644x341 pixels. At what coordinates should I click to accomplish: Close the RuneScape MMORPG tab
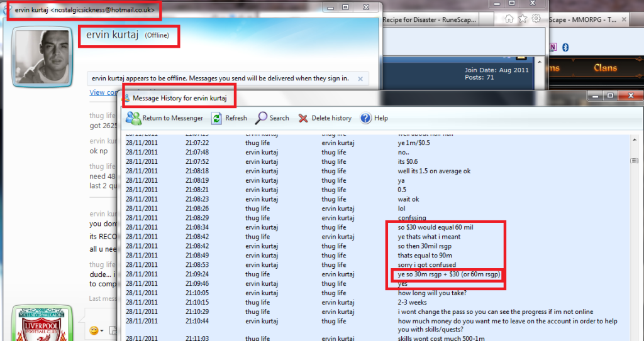(624, 19)
